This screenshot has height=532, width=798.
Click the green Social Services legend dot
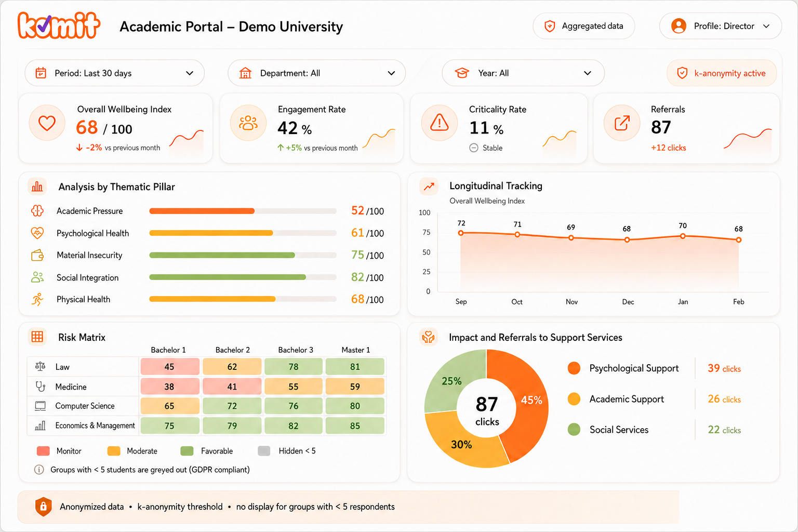click(574, 430)
